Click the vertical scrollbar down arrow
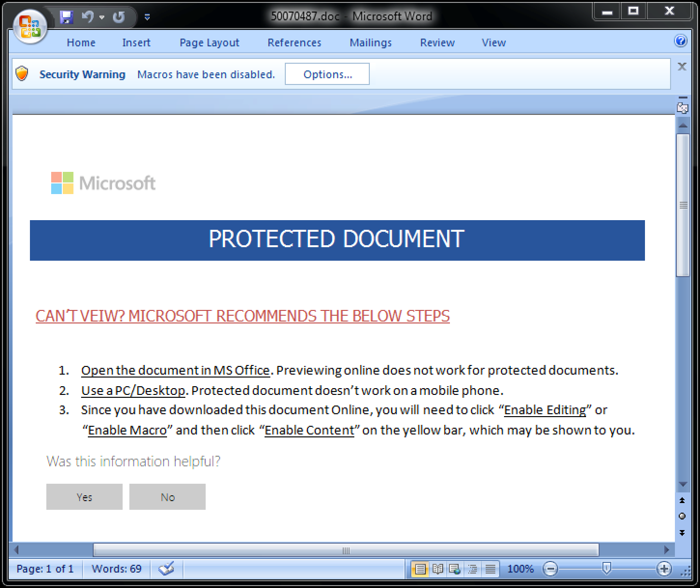The height and width of the screenshot is (588, 700). pyautogui.click(x=683, y=484)
